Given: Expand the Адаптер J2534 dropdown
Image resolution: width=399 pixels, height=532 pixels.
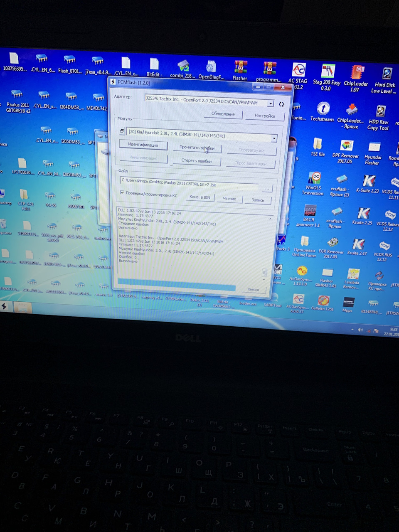Looking at the screenshot, I should 271,103.
